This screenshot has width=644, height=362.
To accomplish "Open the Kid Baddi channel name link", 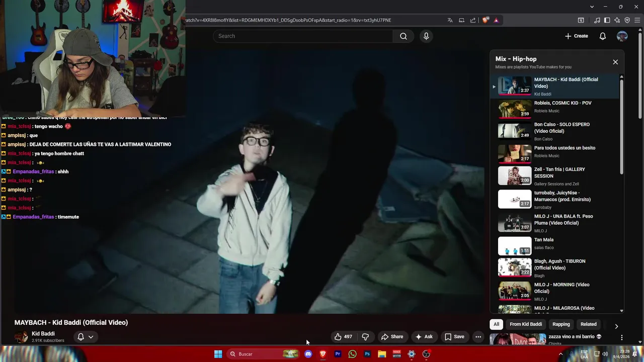I will (43, 334).
